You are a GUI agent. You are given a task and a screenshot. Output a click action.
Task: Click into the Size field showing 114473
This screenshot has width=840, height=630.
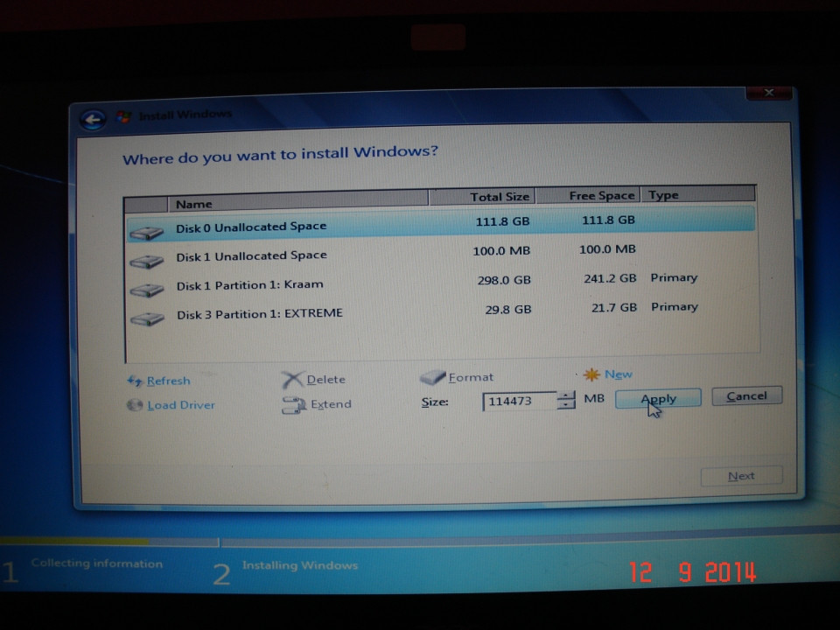point(519,402)
